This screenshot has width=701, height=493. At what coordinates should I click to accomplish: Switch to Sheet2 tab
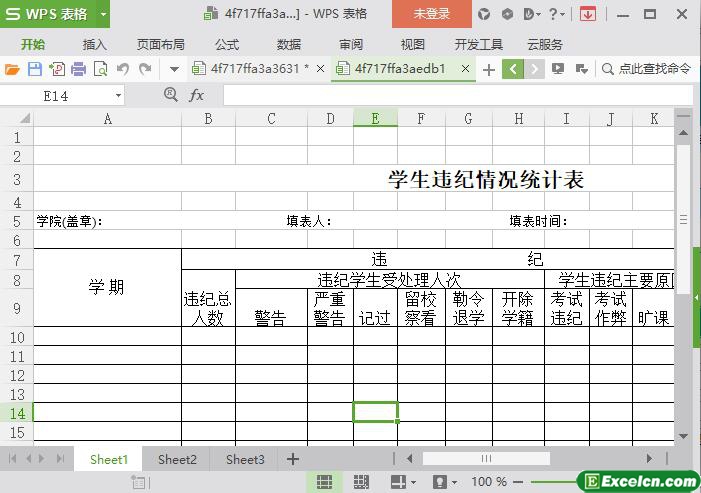177,460
